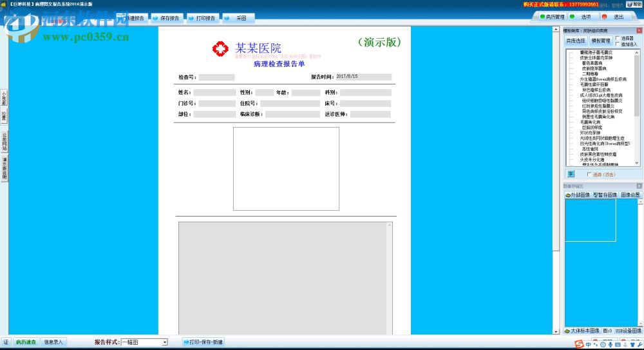Click the Sogou input method S icon

click(579, 344)
